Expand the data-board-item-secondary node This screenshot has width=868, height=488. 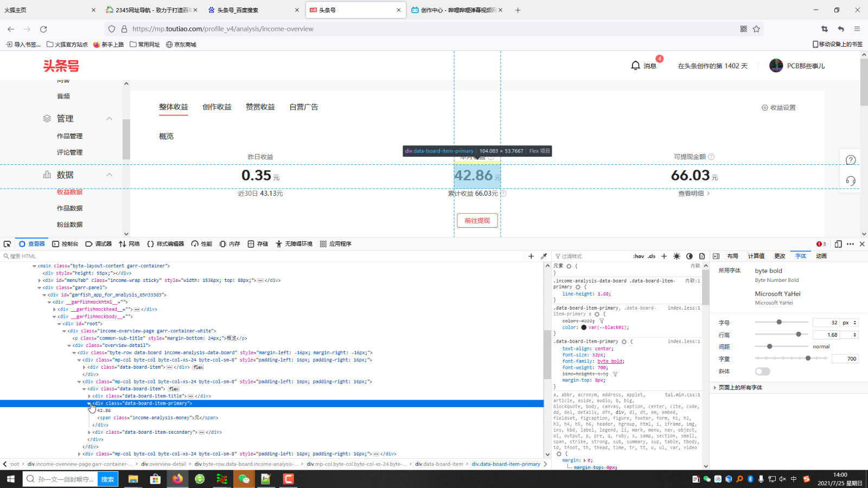[90, 432]
